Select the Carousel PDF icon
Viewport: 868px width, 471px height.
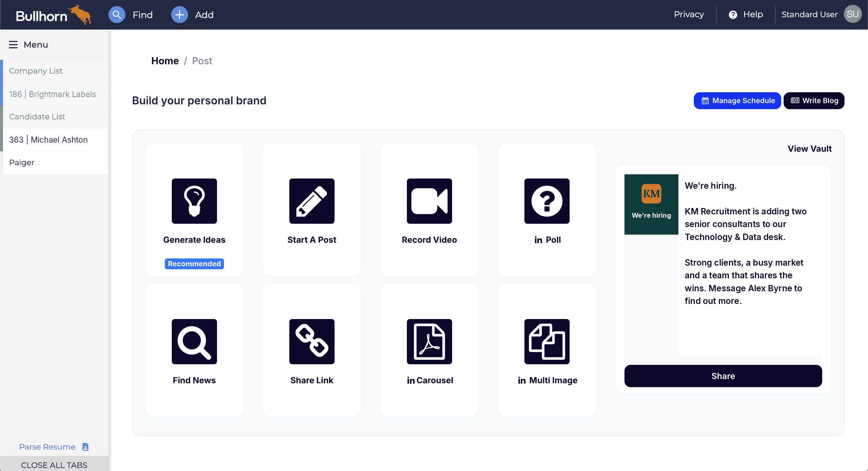[429, 342]
